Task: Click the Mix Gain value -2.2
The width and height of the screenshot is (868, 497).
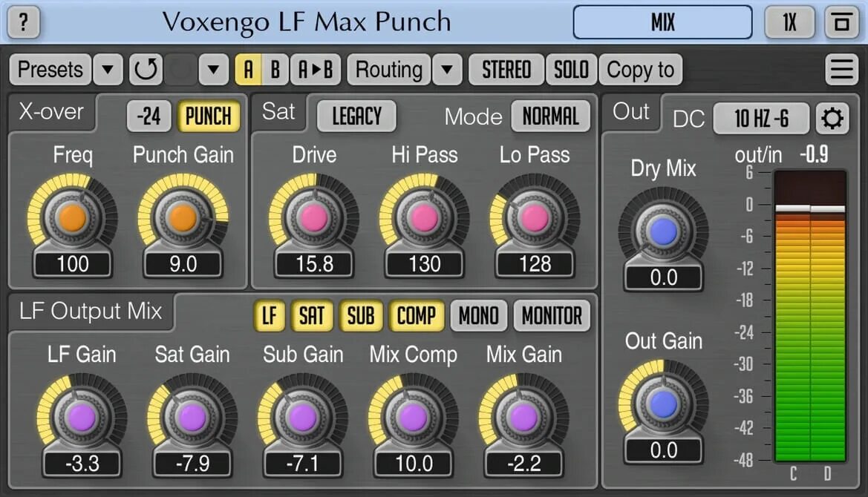Action: pos(523,464)
